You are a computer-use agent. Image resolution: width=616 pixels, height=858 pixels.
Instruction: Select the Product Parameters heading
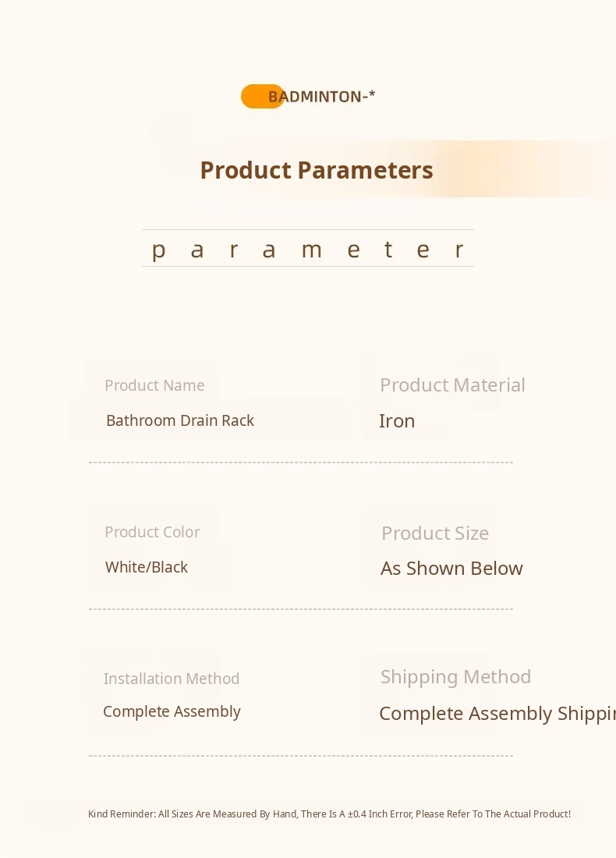pos(316,170)
